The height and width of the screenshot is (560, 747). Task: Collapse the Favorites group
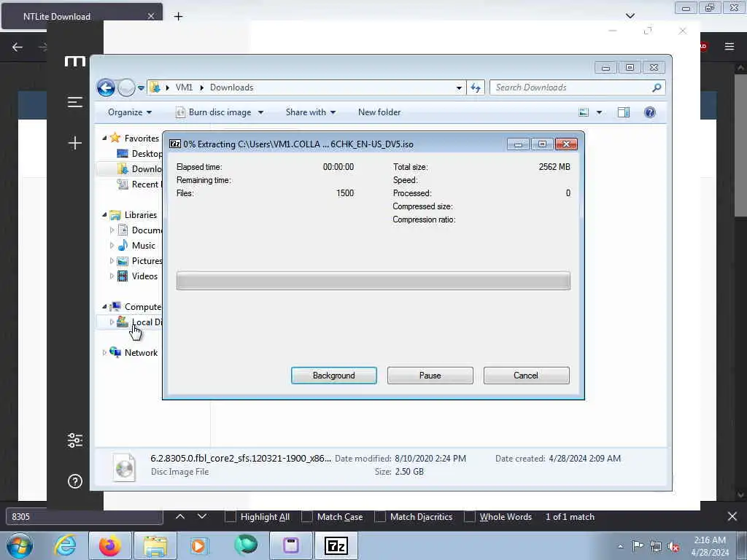click(104, 138)
